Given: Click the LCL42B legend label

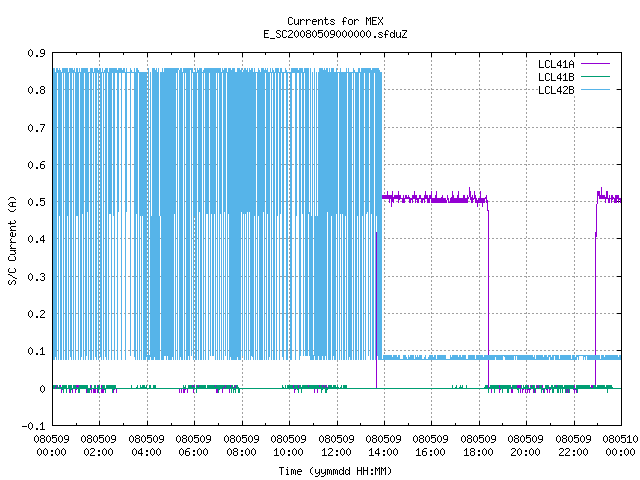Looking at the screenshot, I should pos(556,90).
